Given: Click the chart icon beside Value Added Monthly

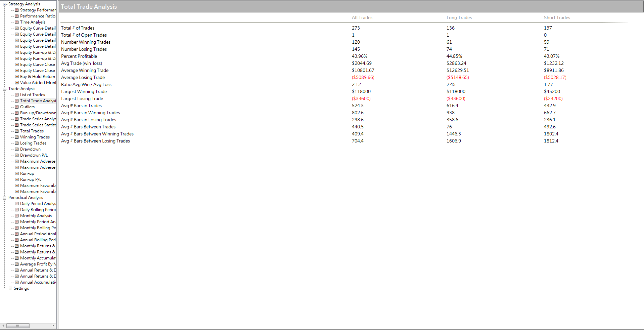Looking at the screenshot, I should 17,83.
